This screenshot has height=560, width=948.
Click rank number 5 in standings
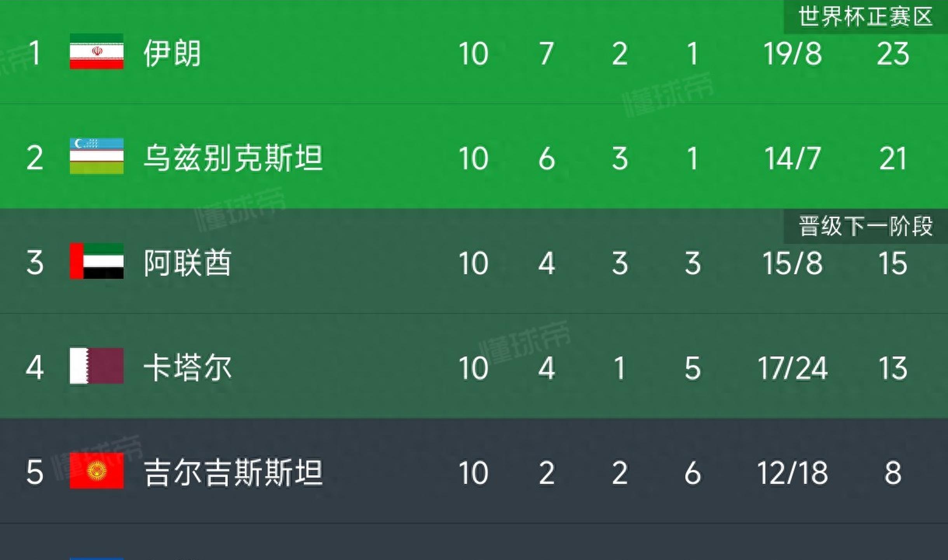pos(35,473)
